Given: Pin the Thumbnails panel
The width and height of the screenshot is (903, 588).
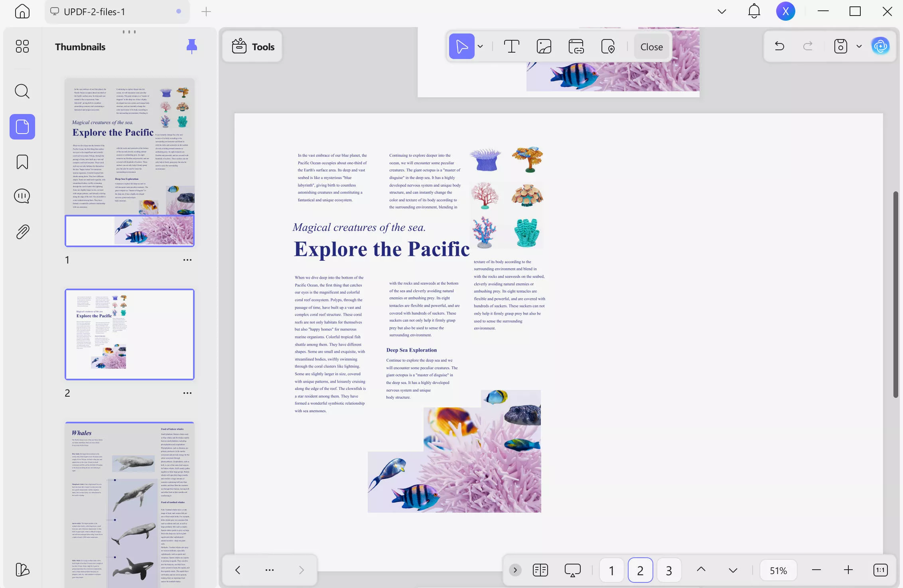Looking at the screenshot, I should [x=191, y=46].
